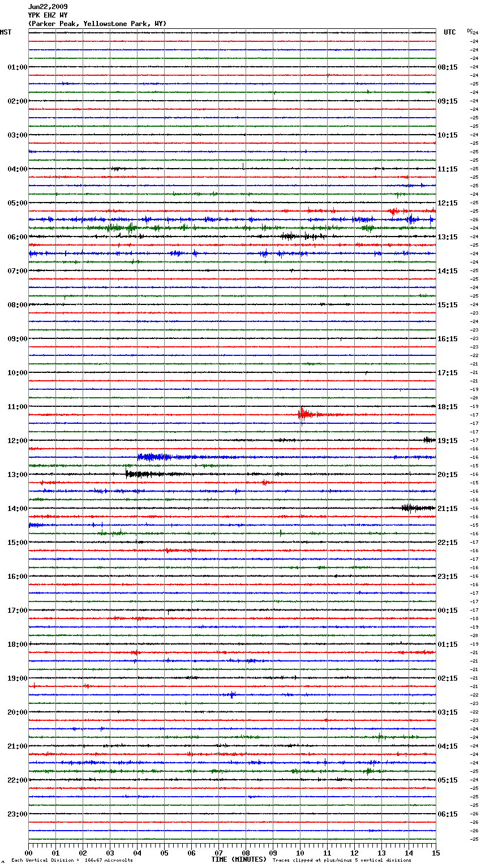This screenshot has height=868, width=481.
Task: Click the 08:00 MST time label
Action: (x=18, y=305)
